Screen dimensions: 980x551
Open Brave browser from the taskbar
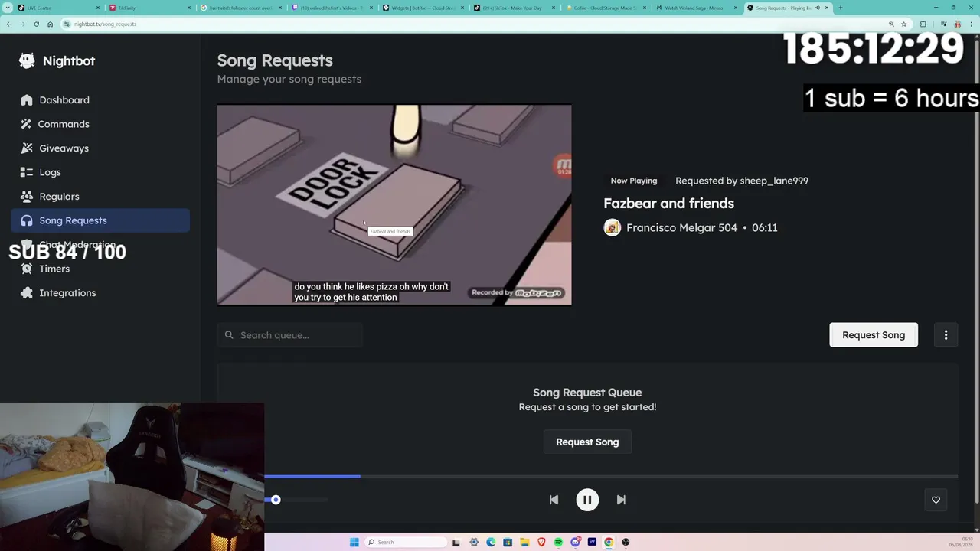pos(541,542)
